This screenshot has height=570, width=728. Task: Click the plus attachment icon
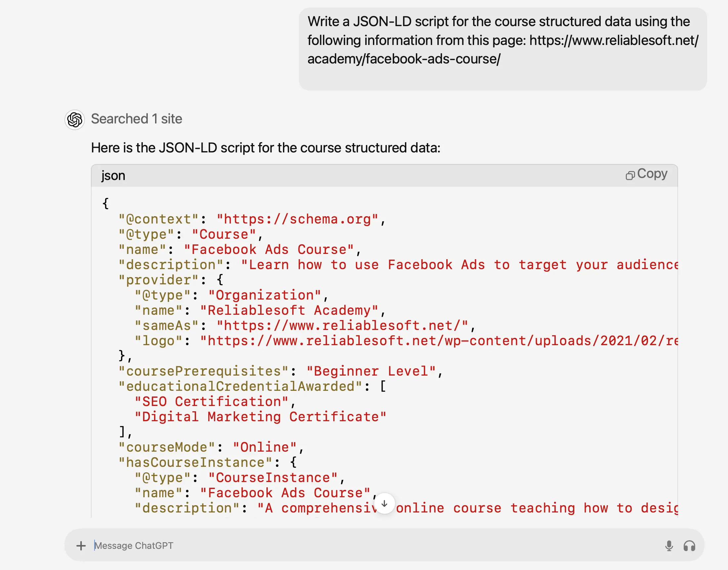(x=81, y=546)
